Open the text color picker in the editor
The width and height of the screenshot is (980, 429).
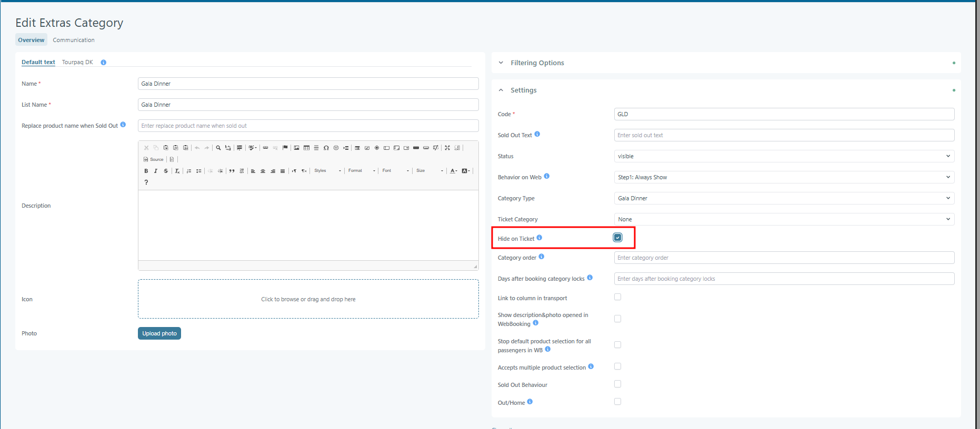pyautogui.click(x=453, y=171)
